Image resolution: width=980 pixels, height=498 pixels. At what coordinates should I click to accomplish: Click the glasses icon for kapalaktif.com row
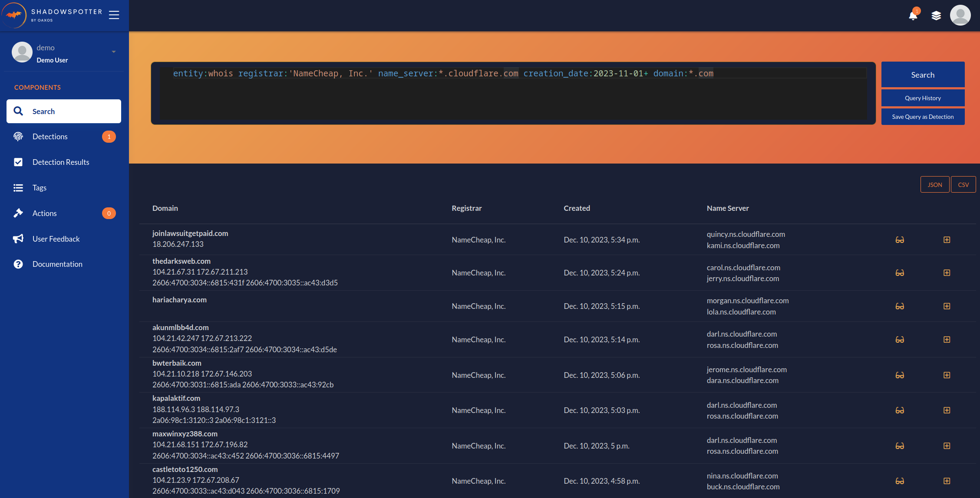pyautogui.click(x=900, y=410)
